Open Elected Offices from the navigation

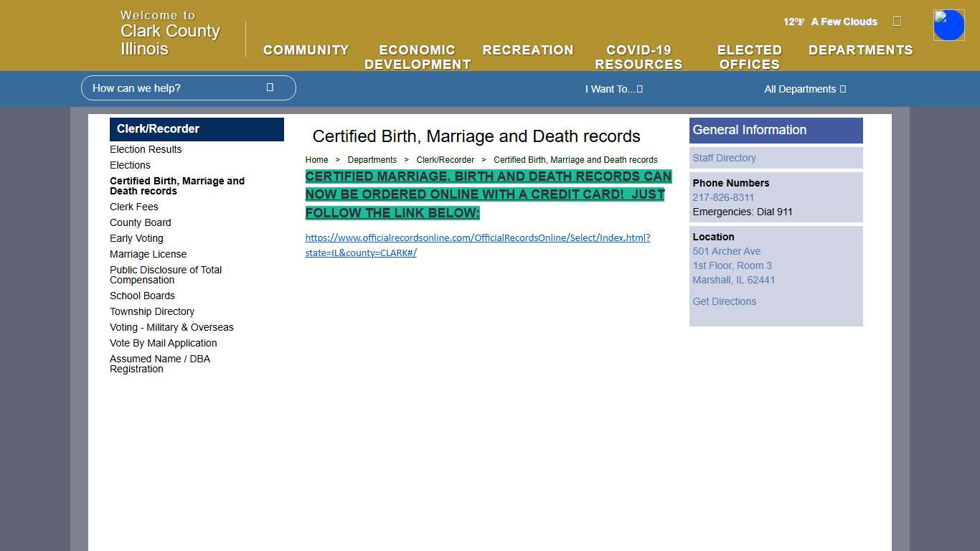[x=749, y=57]
